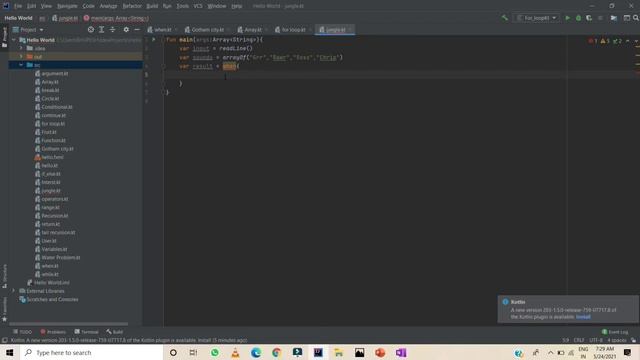This screenshot has height=360, width=640.
Task: Open WhatsApp from the taskbar
Action: (215, 352)
